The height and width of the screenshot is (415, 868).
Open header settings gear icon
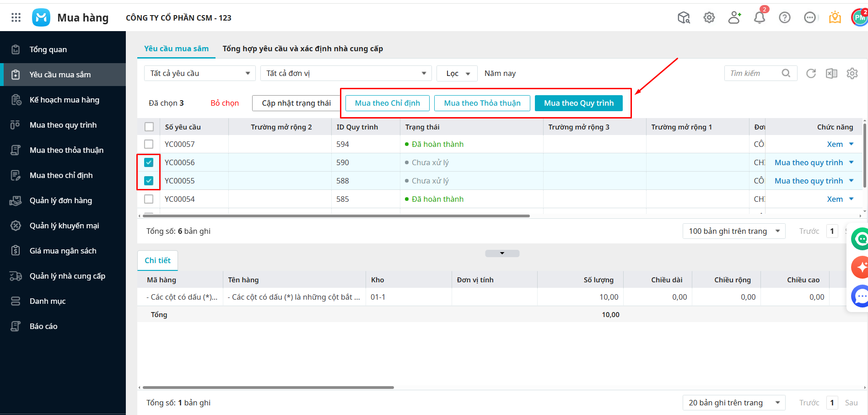click(709, 17)
